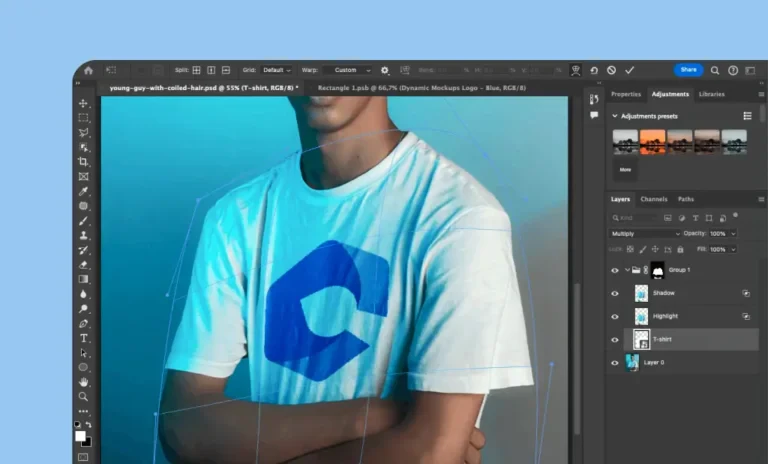Select the Gradient tool
Image resolution: width=768 pixels, height=464 pixels.
tap(83, 279)
